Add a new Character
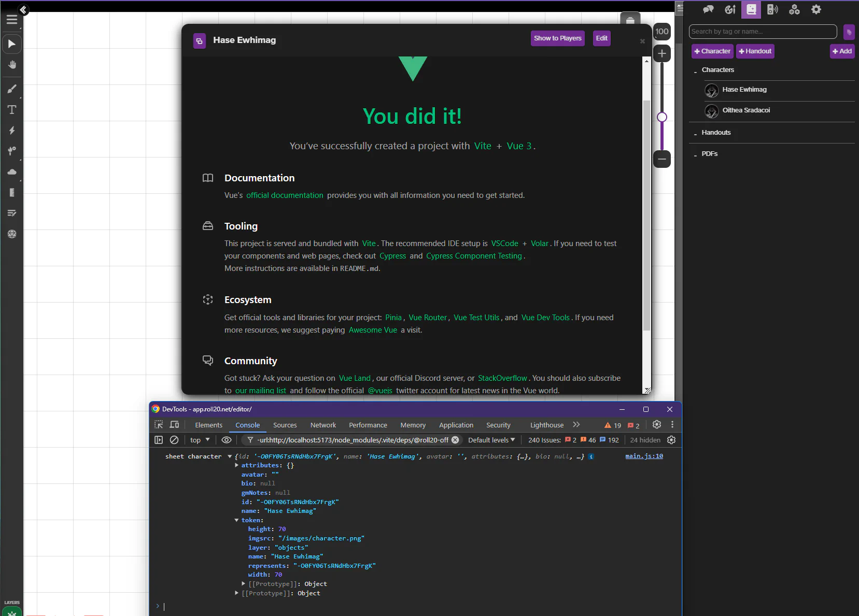 712,51
